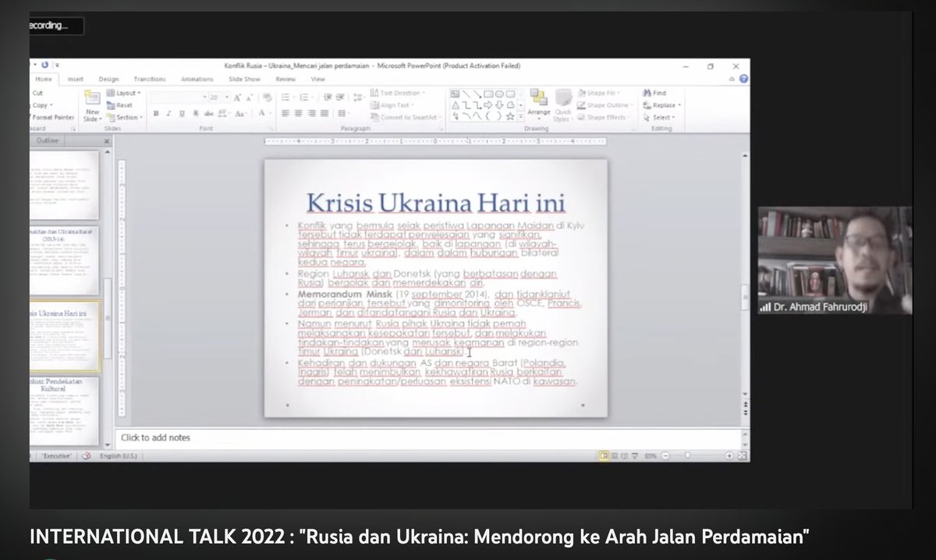This screenshot has width=936, height=560.
Task: Open PowerPoint Help question mark icon
Action: [x=743, y=79]
